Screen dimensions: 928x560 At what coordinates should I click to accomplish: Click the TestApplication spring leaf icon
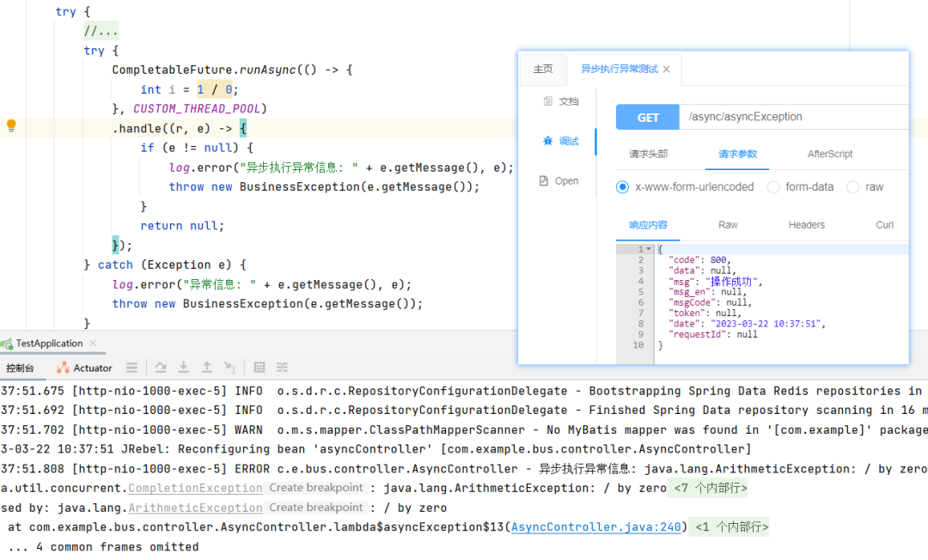[x=7, y=344]
